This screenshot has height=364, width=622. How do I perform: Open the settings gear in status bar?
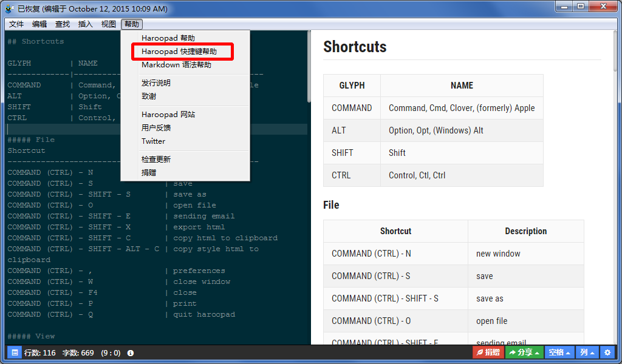(x=607, y=352)
